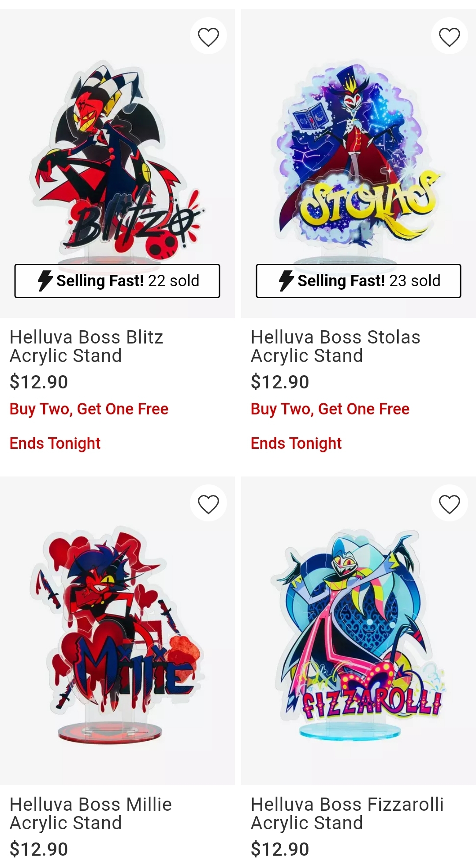This screenshot has width=476, height=868.
Task: Add Millie acrylic stand to wishlist heart
Action: click(208, 504)
